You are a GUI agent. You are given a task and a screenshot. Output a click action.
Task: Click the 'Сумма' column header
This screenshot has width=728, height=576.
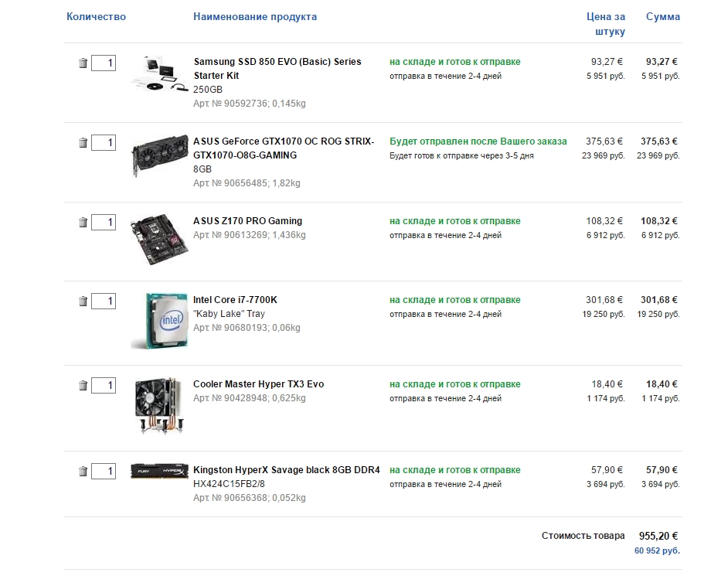(663, 17)
